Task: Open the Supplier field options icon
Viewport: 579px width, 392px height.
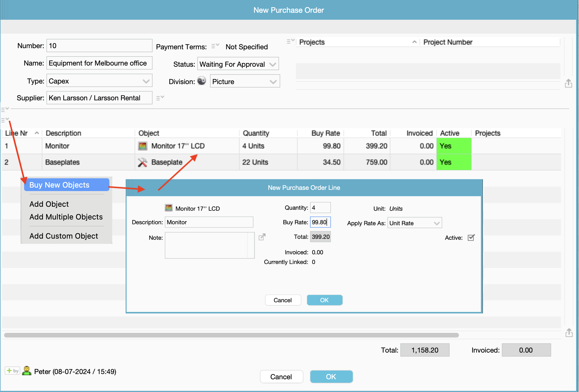Action: pos(160,98)
